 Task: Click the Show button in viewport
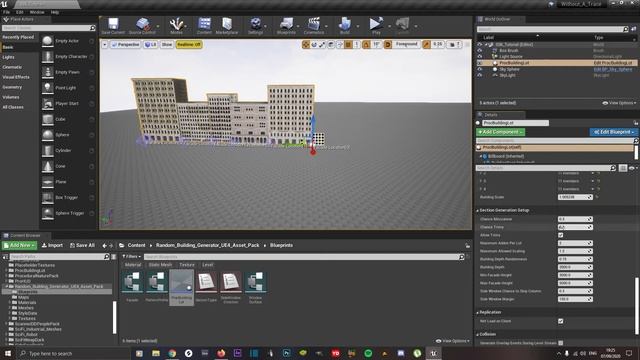click(x=167, y=44)
